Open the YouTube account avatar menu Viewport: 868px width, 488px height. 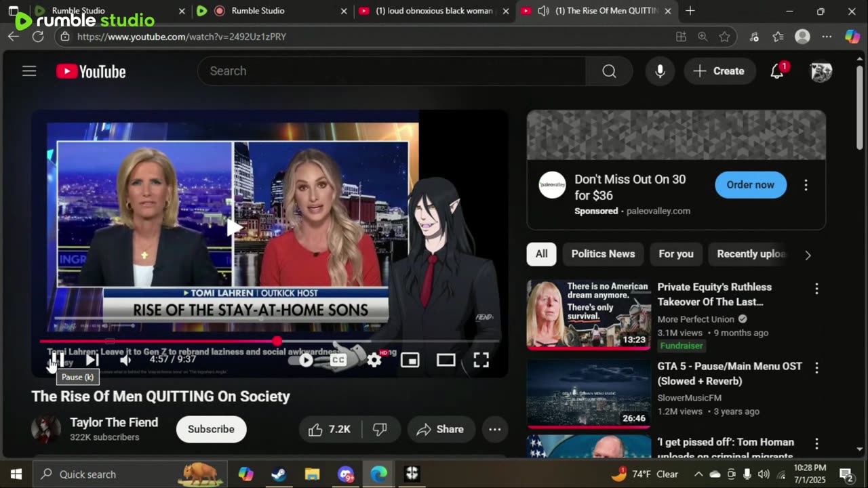[821, 71]
